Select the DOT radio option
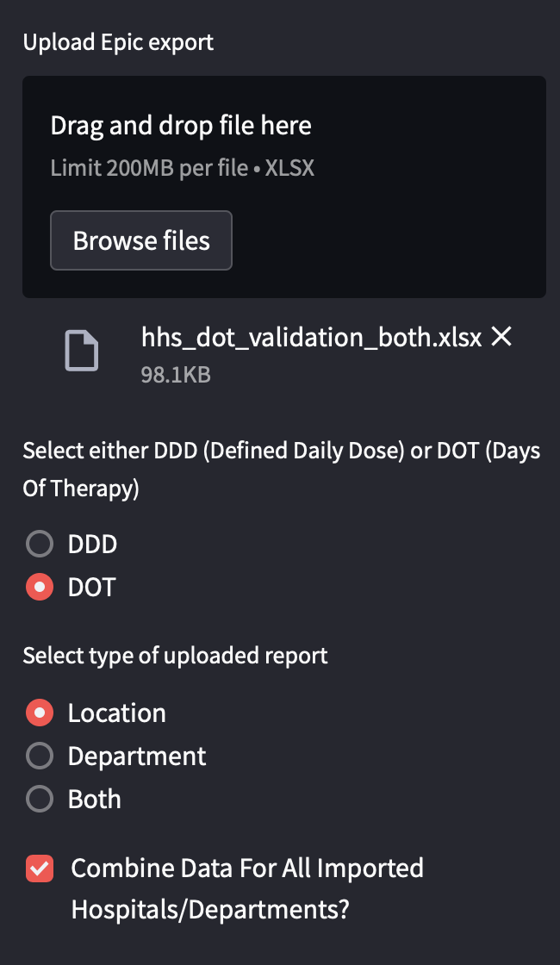This screenshot has width=560, height=965. 40,587
